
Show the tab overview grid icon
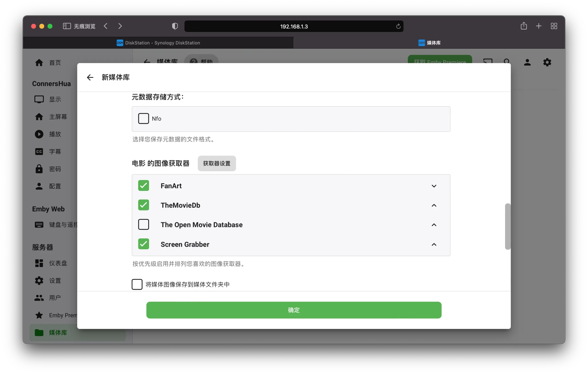(x=554, y=26)
